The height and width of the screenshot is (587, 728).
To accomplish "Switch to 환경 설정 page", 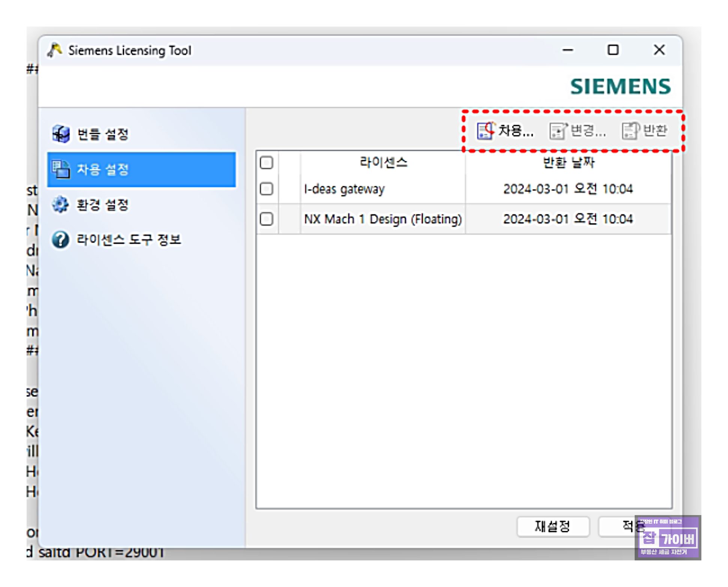I will [x=103, y=205].
